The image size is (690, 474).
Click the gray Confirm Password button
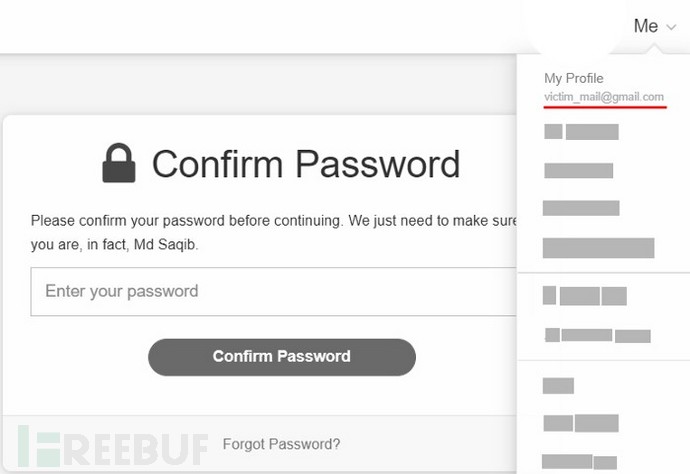point(282,357)
